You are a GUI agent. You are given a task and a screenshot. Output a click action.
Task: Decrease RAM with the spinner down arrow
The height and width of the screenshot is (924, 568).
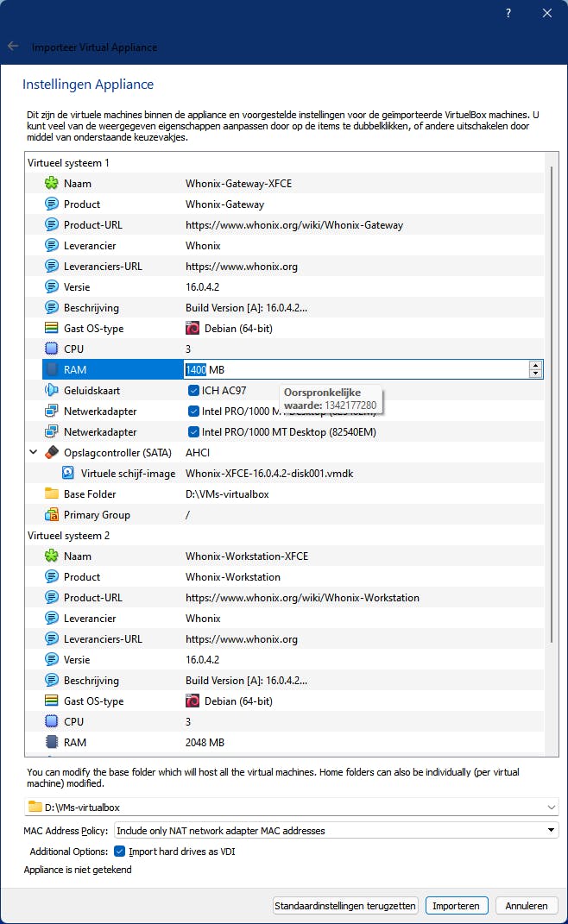[535, 374]
